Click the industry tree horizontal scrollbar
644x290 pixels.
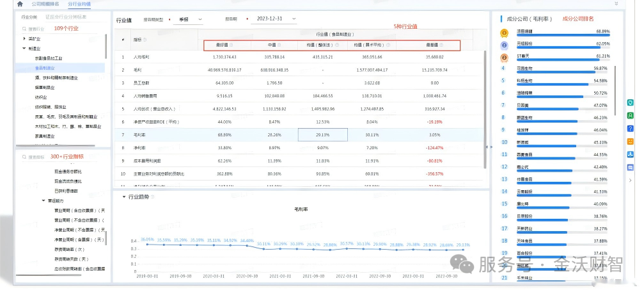coord(56,145)
